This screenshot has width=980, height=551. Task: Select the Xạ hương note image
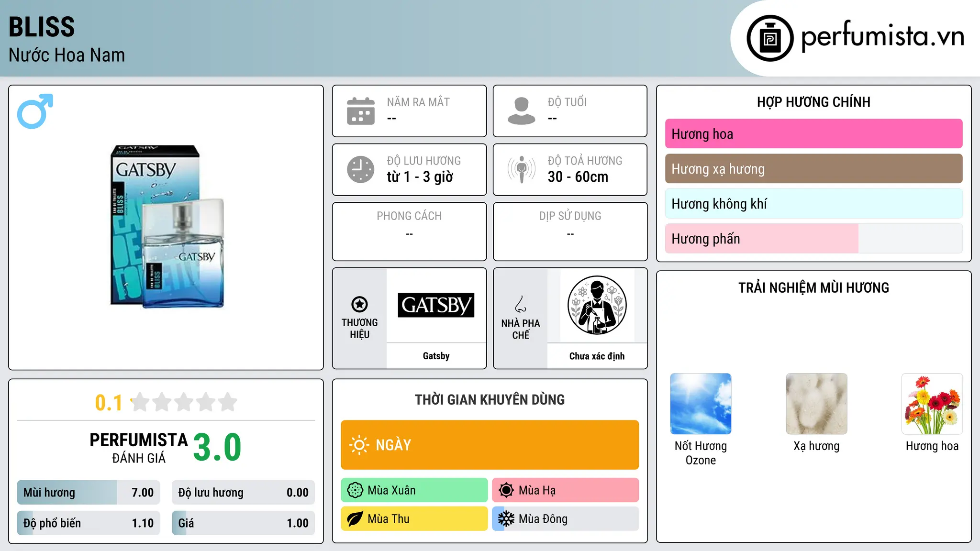click(816, 404)
